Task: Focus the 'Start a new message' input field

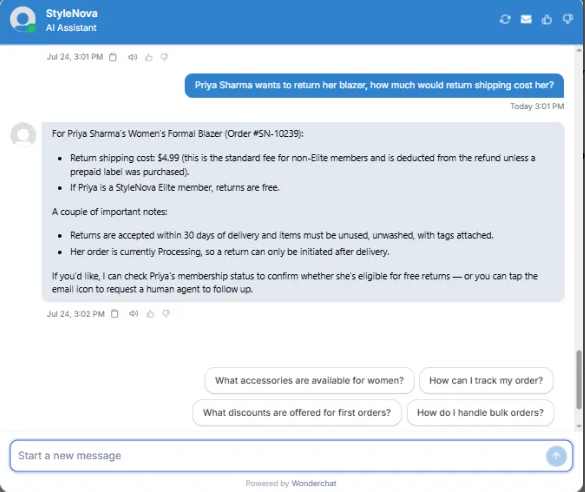Action: click(x=291, y=455)
